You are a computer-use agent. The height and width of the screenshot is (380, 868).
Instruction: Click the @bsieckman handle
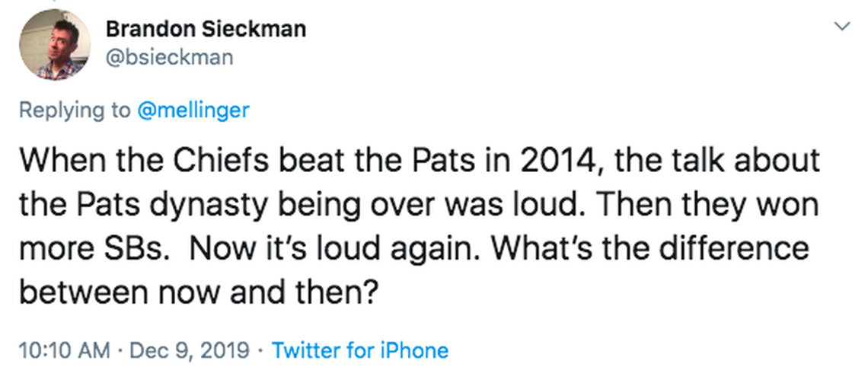(x=169, y=57)
